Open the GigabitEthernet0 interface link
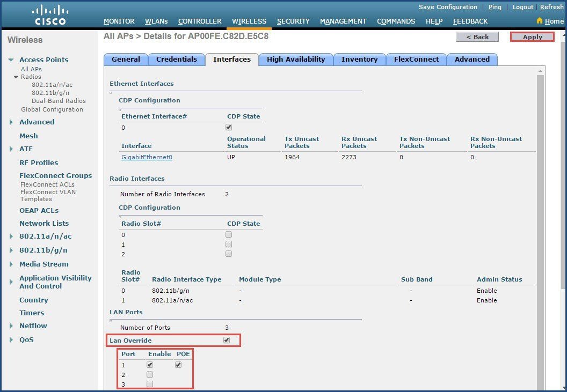The image size is (567, 392). pyautogui.click(x=147, y=157)
